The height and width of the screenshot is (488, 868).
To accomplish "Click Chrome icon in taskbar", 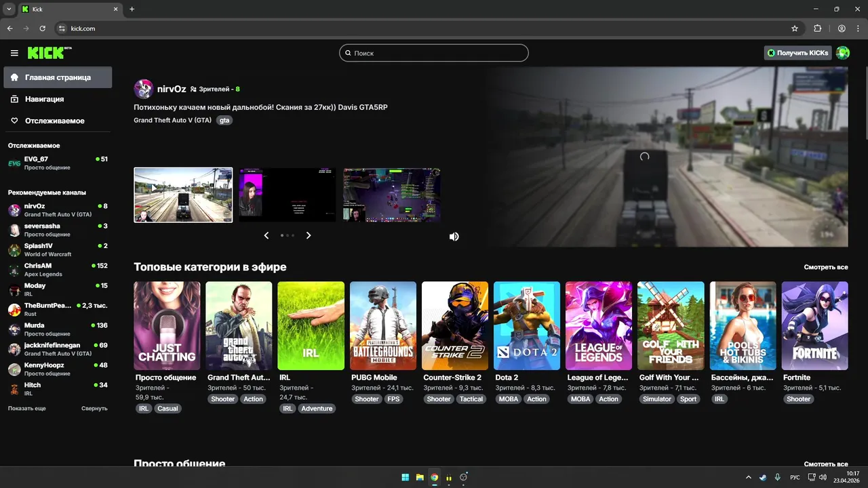I will [434, 477].
